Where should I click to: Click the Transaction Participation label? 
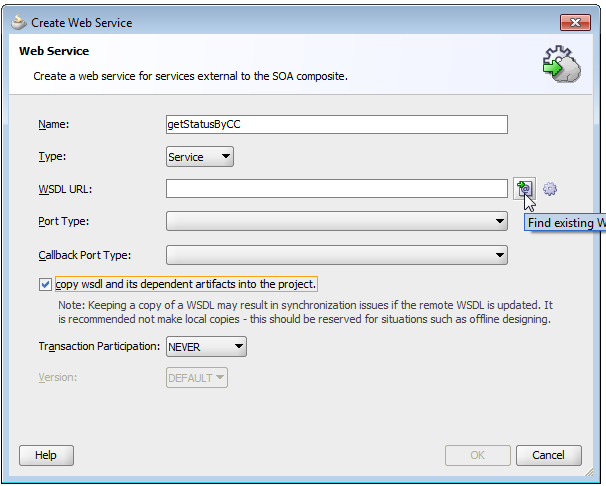tap(98, 346)
